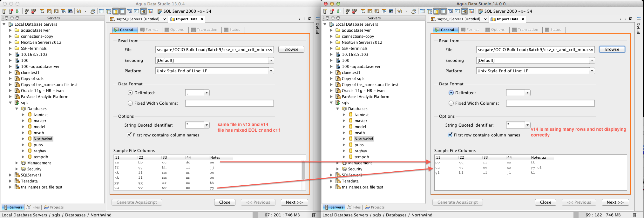Open Platform dropdown in 14.0.0 window
644x218 pixels.
tap(592, 71)
